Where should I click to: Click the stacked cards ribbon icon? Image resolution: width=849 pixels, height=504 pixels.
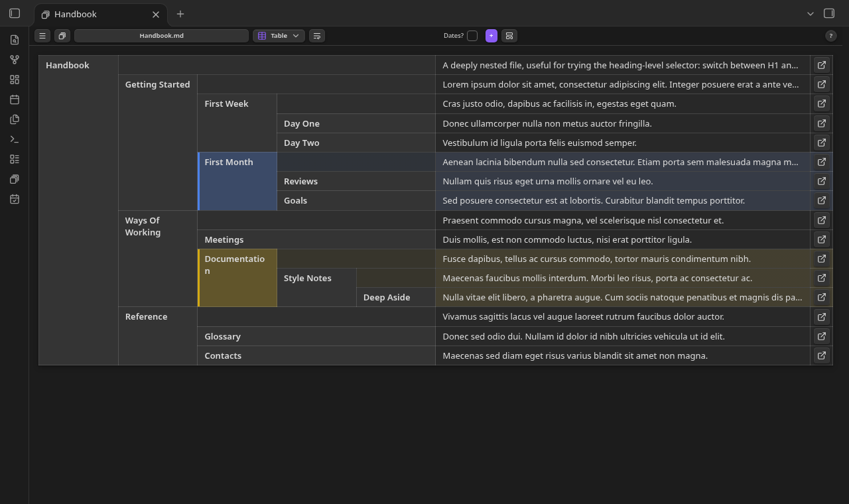[15, 179]
